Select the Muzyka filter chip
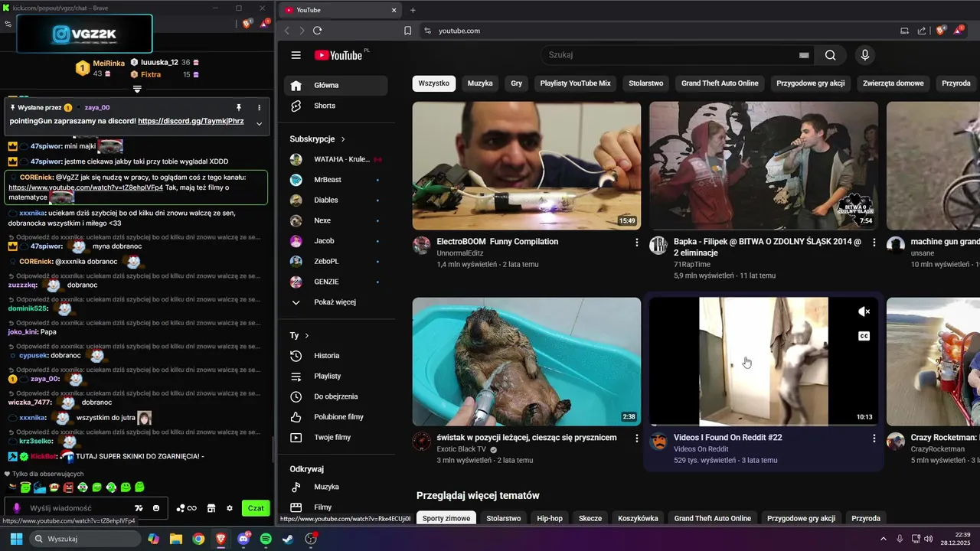Viewport: 980px width, 551px height. click(x=480, y=83)
